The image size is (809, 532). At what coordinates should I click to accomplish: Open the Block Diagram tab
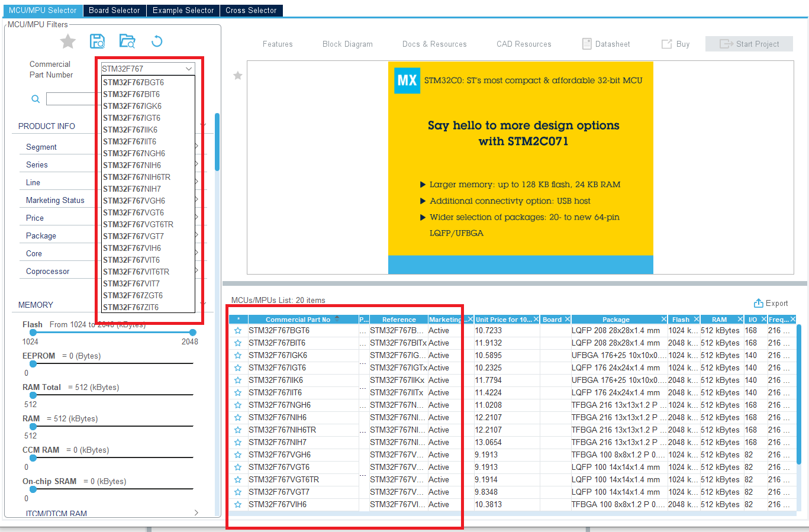(347, 43)
